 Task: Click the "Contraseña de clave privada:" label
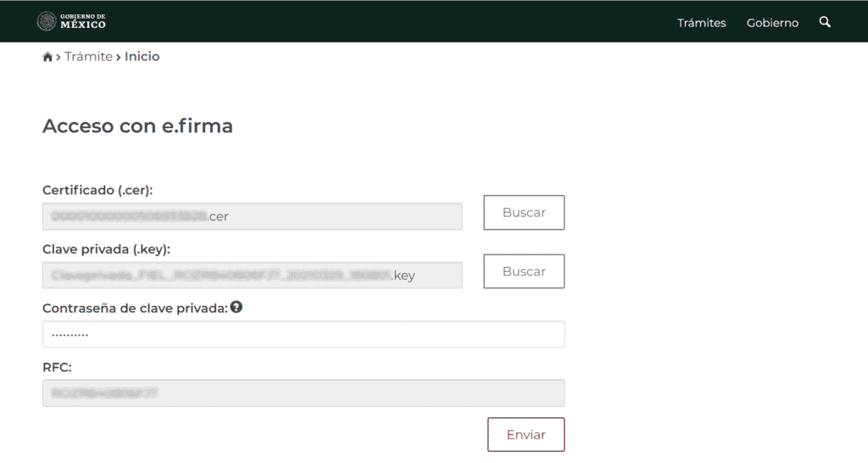click(135, 308)
